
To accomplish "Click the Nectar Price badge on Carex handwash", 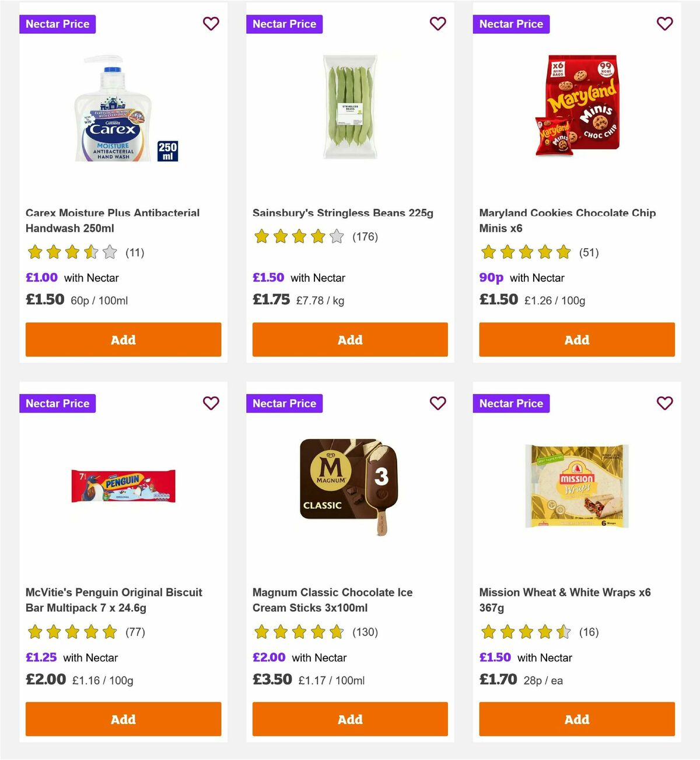I will point(57,24).
